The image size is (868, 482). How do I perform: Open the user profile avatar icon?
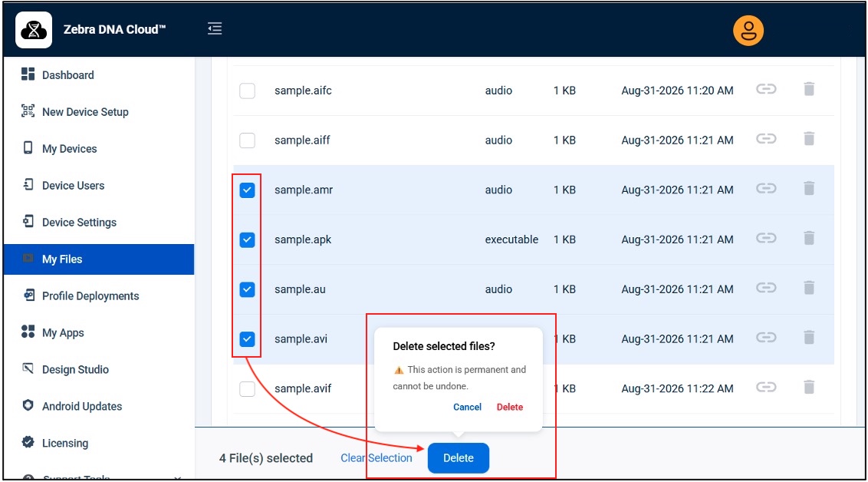[748, 31]
